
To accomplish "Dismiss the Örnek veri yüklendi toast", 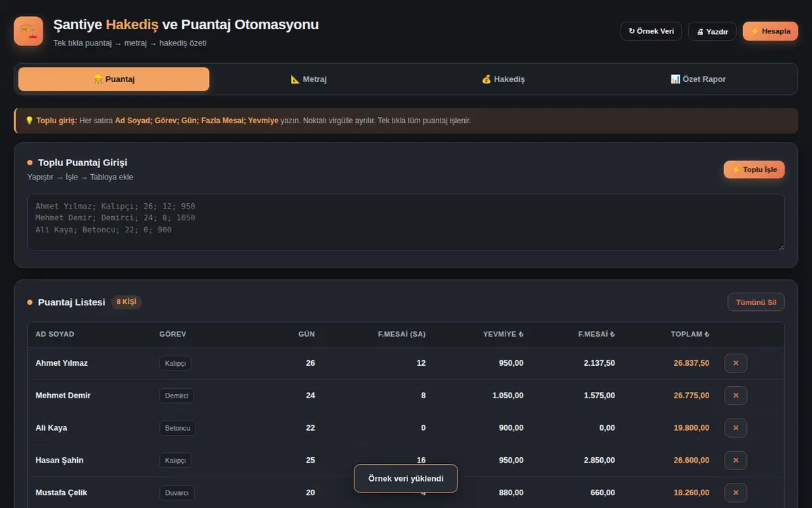I will pyautogui.click(x=406, y=478).
